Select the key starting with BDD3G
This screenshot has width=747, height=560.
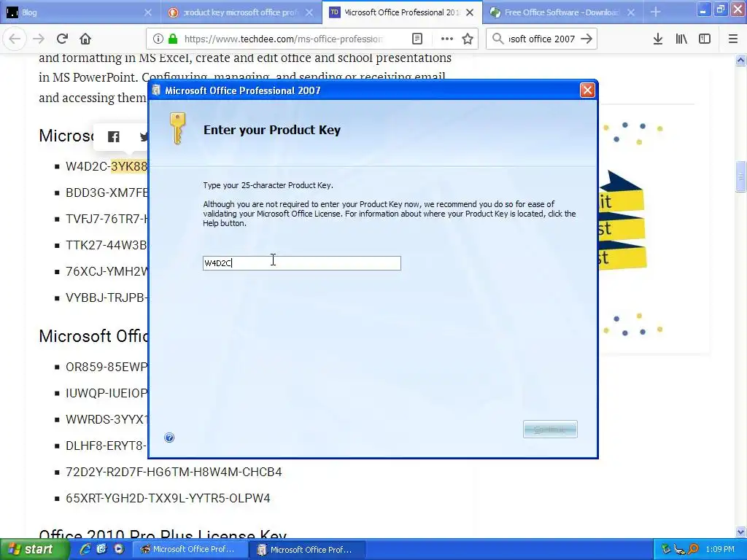point(107,192)
